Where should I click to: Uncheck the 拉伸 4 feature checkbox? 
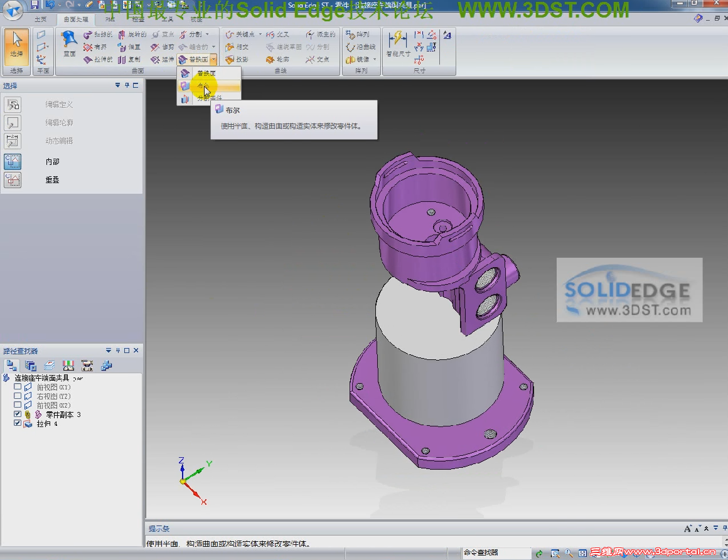click(x=18, y=423)
